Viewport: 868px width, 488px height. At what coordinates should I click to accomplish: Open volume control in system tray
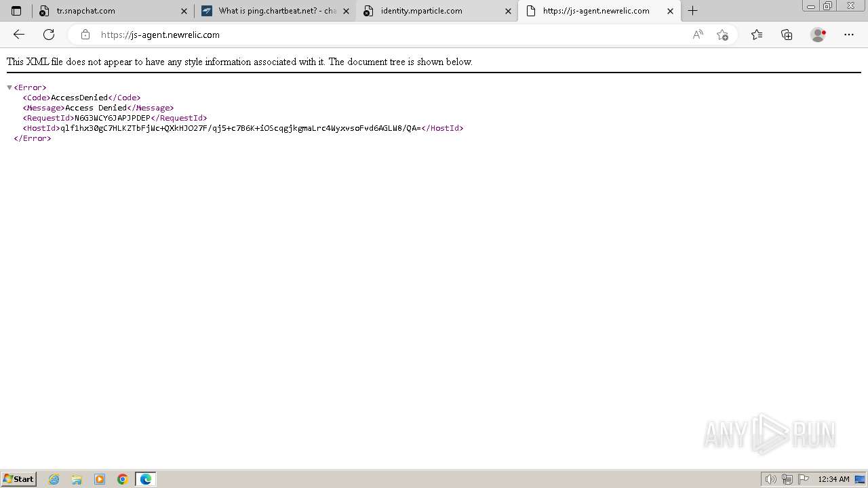[x=770, y=479]
